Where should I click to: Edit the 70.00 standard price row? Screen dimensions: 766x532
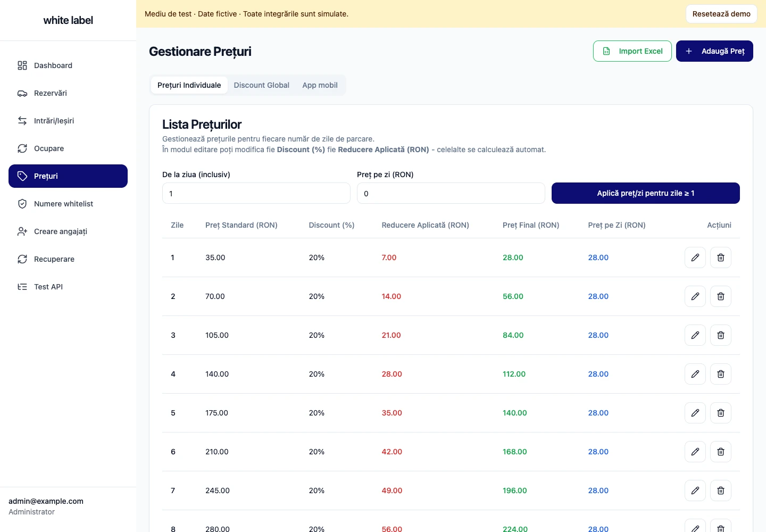click(x=695, y=296)
